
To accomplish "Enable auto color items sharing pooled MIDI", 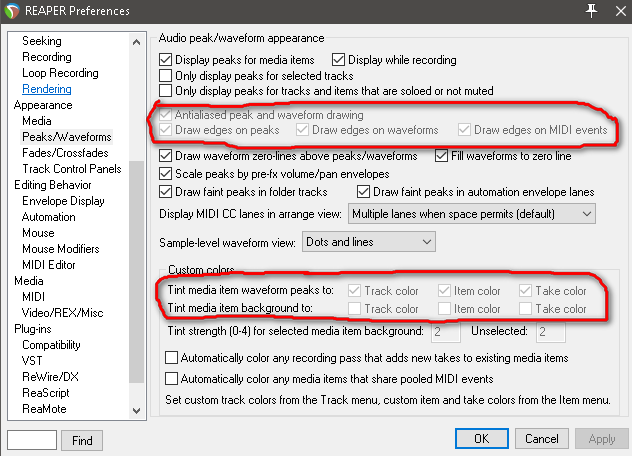I will point(171,379).
